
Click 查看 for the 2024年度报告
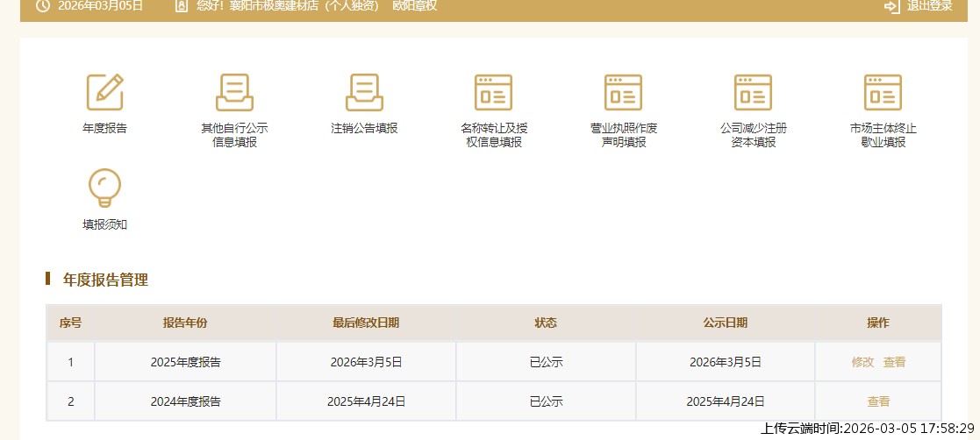point(878,402)
